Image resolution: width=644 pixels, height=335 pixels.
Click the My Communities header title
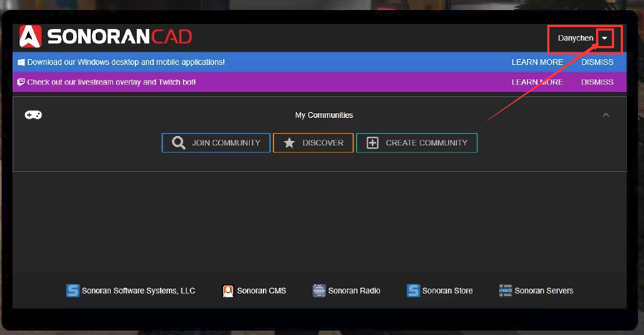(324, 115)
